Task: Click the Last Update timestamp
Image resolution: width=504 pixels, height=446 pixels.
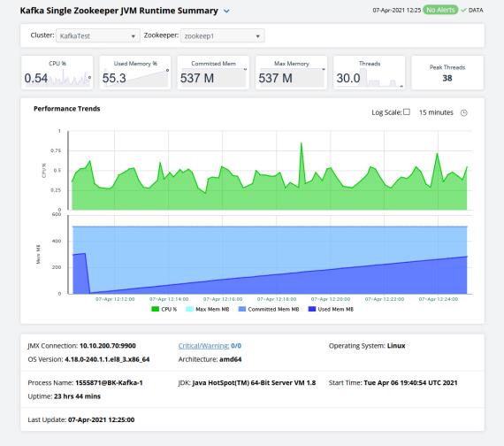Action: 102,420
